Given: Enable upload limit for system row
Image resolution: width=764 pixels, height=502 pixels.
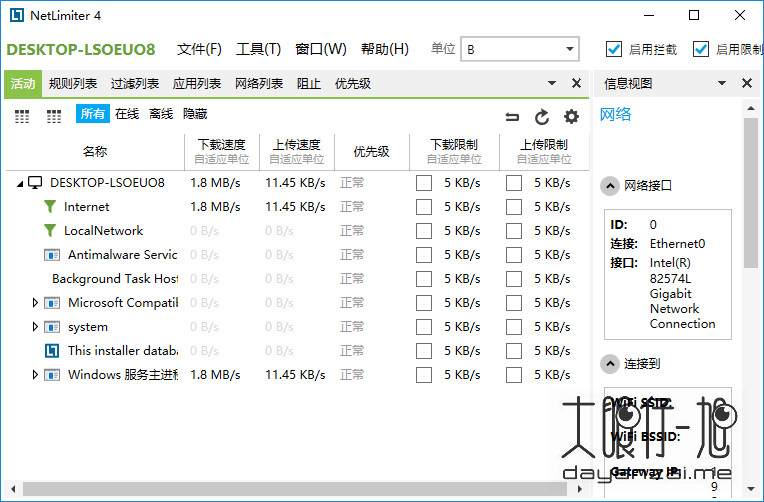Looking at the screenshot, I should (x=514, y=327).
